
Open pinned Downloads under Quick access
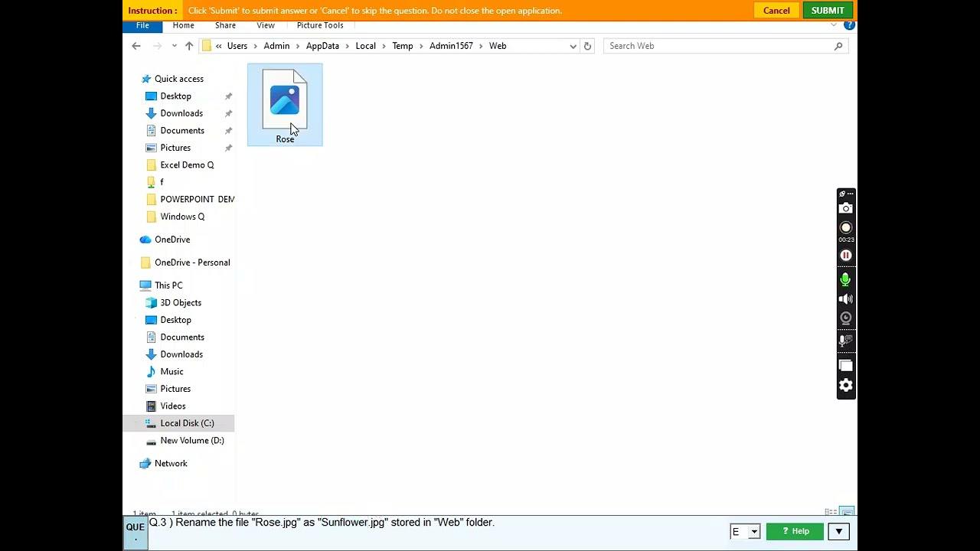coord(181,113)
